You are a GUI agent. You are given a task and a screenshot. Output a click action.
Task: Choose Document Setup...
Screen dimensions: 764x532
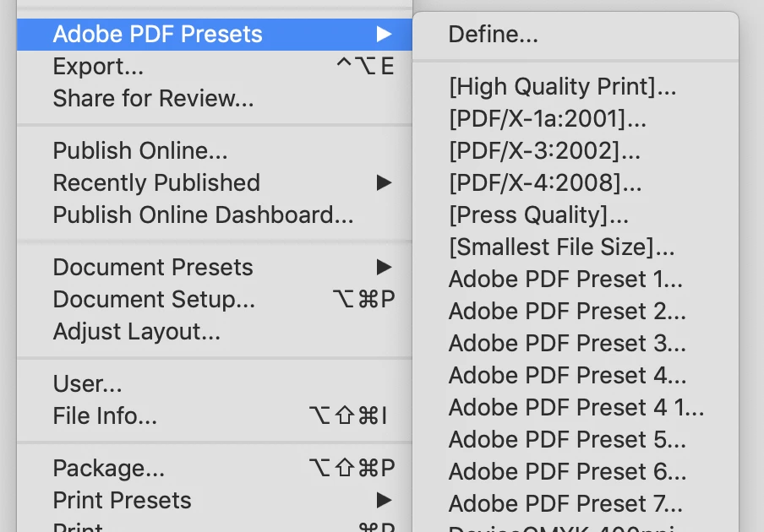click(x=215, y=299)
